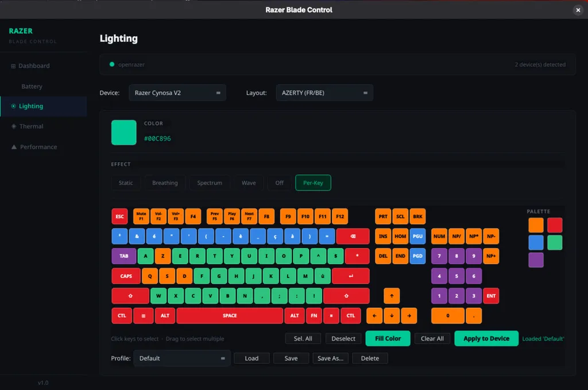Go to the Thermal sidebar entry
This screenshot has height=390, width=588.
pos(43,126)
